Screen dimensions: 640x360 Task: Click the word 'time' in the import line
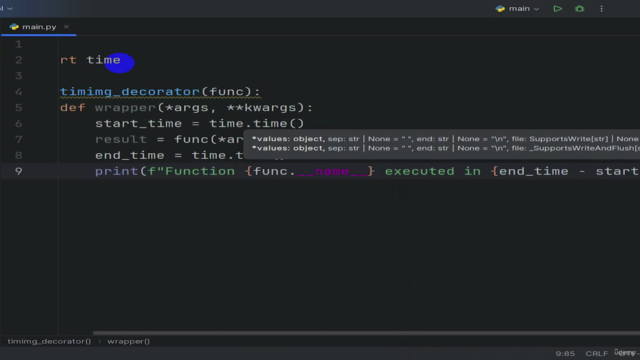(104, 60)
